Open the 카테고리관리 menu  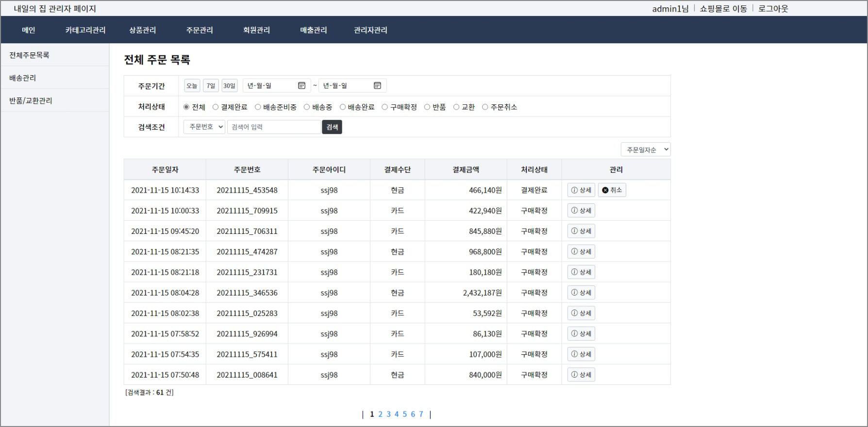pos(85,30)
